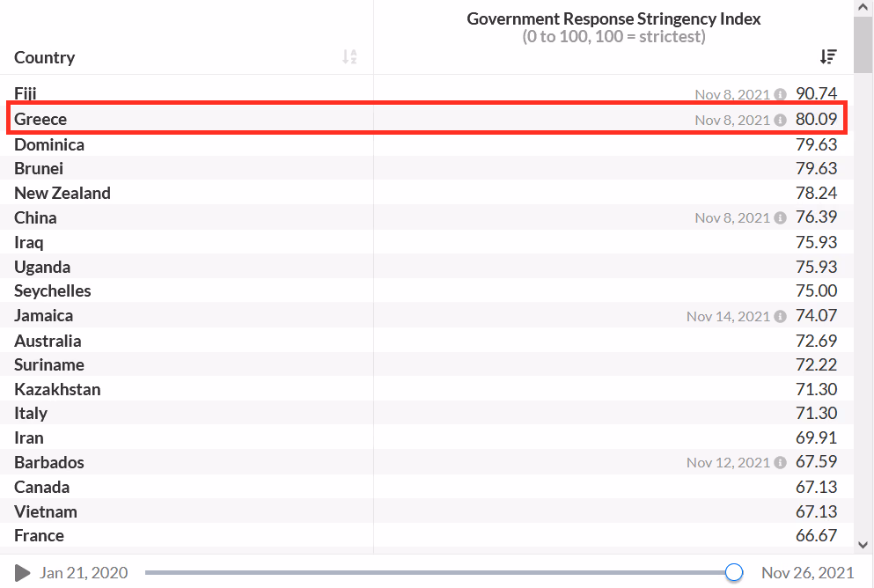874x588 pixels.
Task: Click Jamaica's value 74.07
Action: tap(817, 315)
